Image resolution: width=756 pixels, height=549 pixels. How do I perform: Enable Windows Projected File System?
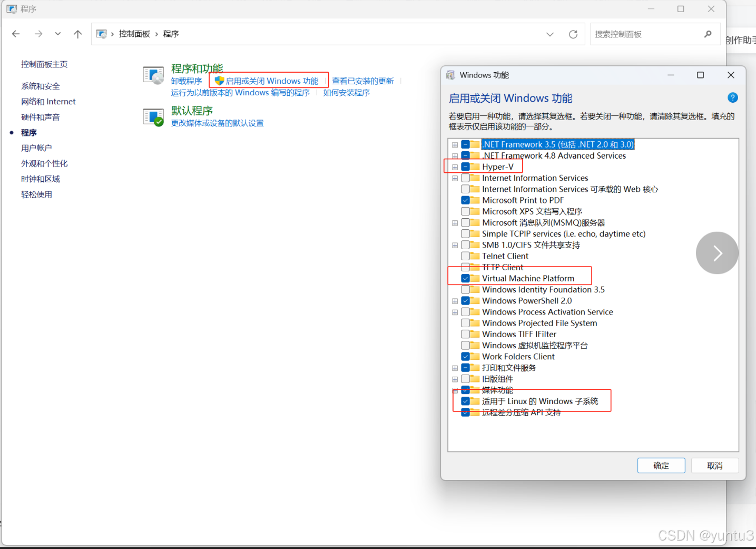coord(466,323)
